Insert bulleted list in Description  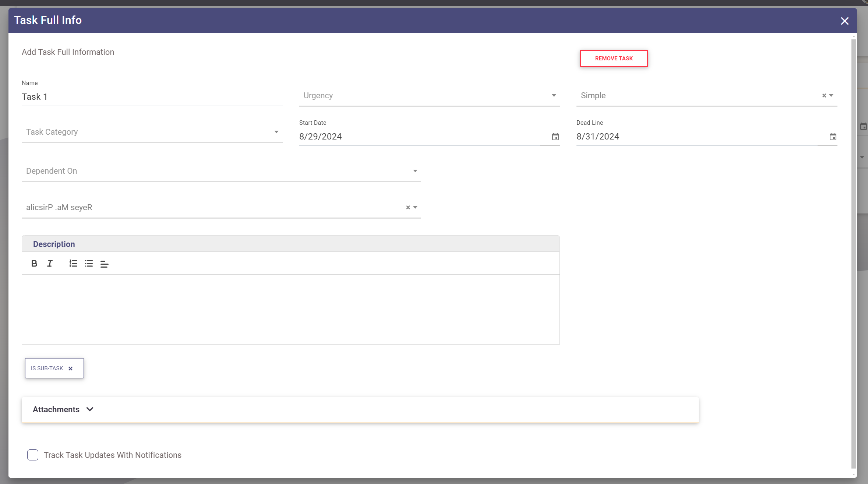(89, 264)
